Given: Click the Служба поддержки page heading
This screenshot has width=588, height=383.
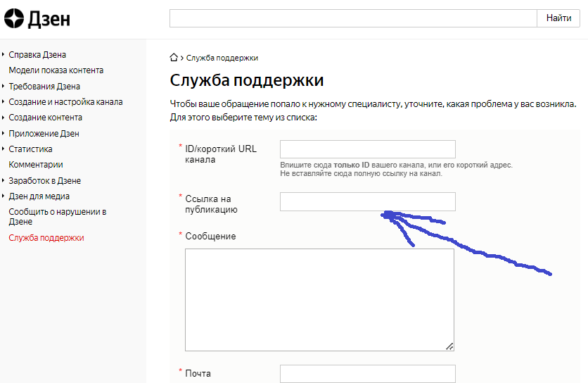Looking at the screenshot, I should tap(246, 80).
